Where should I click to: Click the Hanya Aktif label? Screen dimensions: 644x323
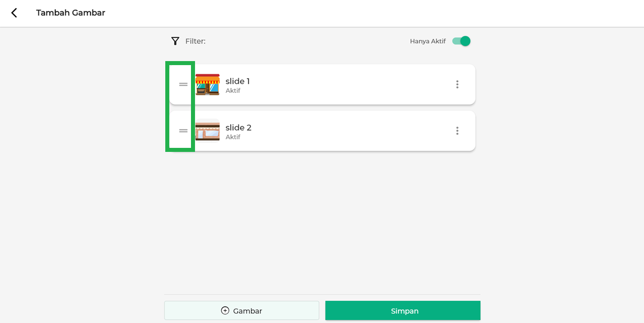[427, 41]
